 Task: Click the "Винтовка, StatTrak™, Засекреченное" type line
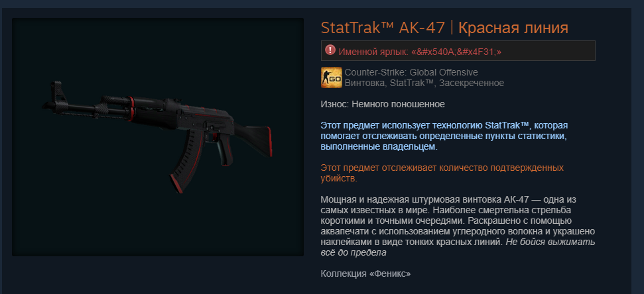point(424,83)
